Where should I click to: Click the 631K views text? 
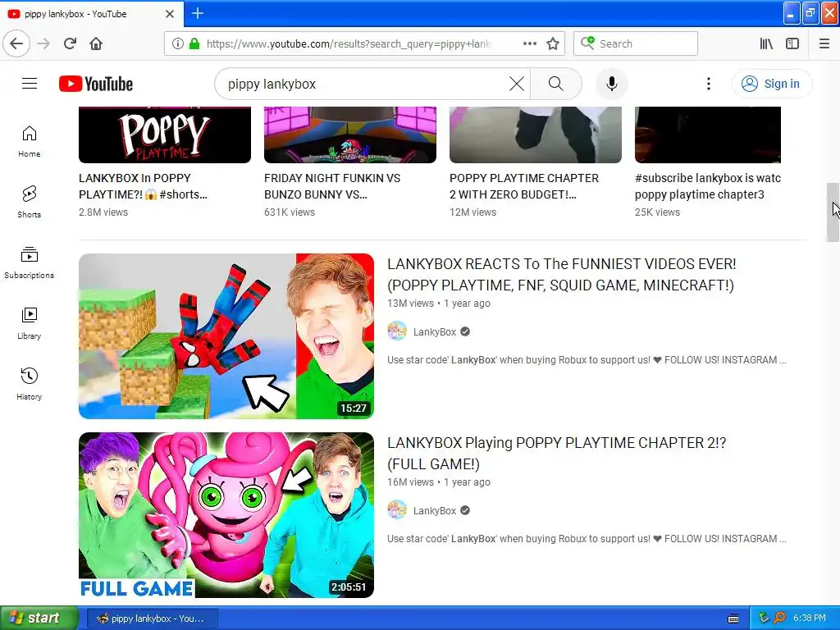pyautogui.click(x=290, y=212)
